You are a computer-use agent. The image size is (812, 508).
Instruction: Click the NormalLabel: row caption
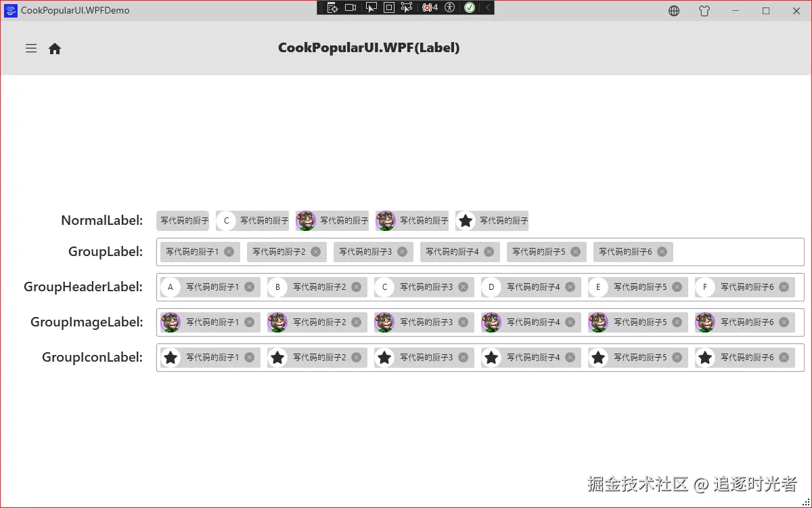coord(102,221)
